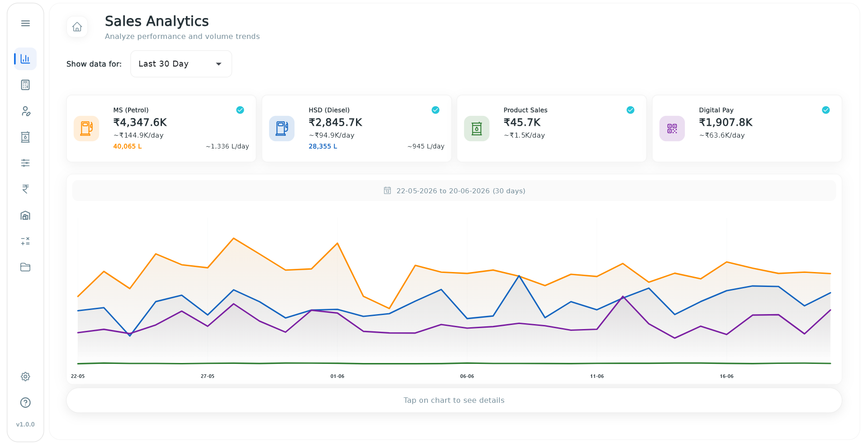Click the 06-06 x-axis label
Image resolution: width=868 pixels, height=444 pixels.
pos(467,376)
